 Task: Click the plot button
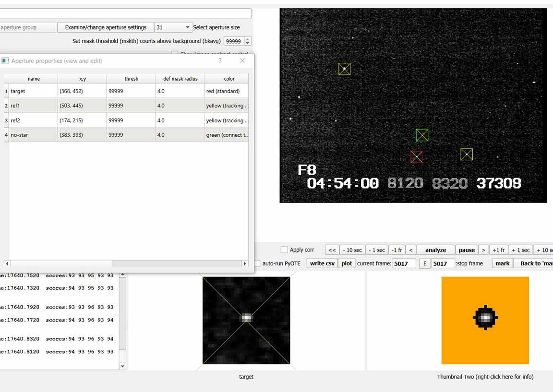(347, 263)
